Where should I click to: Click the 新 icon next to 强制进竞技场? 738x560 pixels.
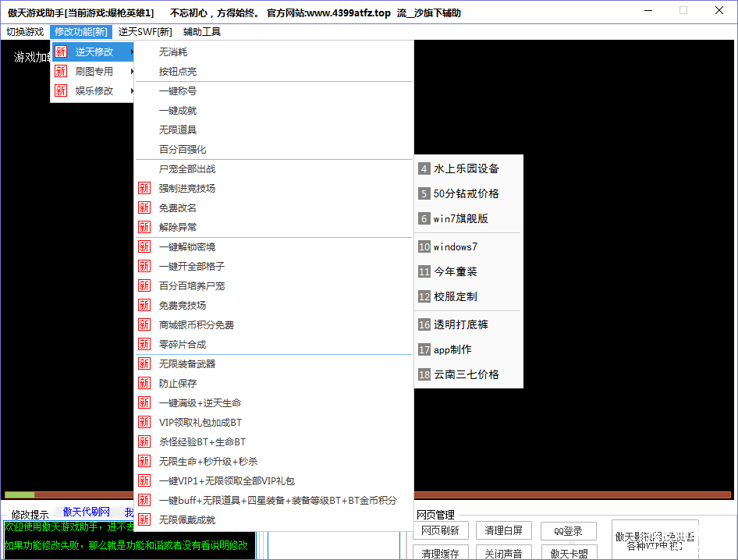[144, 188]
